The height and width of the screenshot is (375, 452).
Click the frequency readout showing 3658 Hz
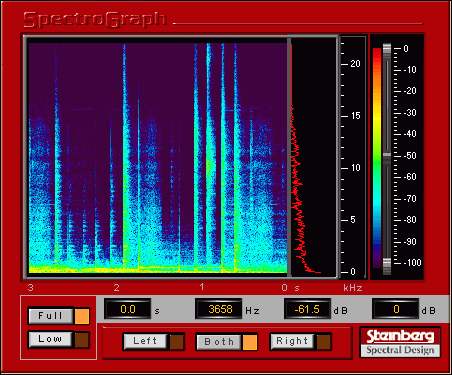click(219, 310)
